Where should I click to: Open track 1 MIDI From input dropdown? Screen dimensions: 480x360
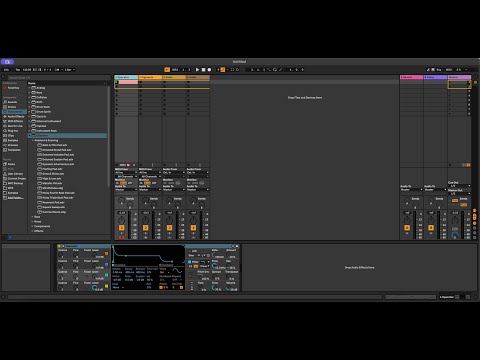click(126, 173)
